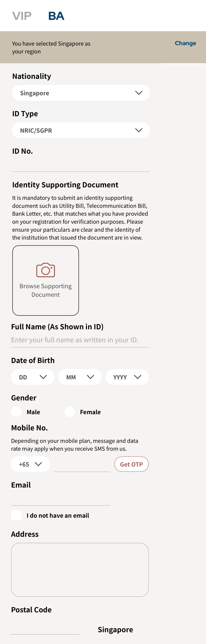Select the Female radio button
The image size is (206, 644).
(x=70, y=412)
